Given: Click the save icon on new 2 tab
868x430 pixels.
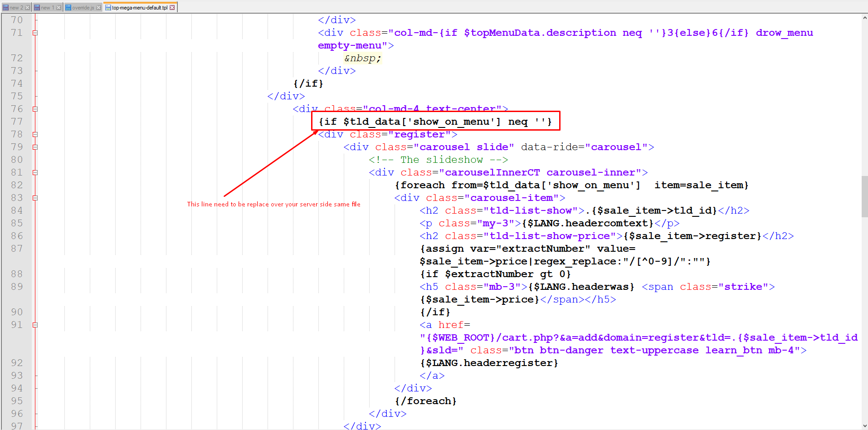Looking at the screenshot, I should pos(5,8).
